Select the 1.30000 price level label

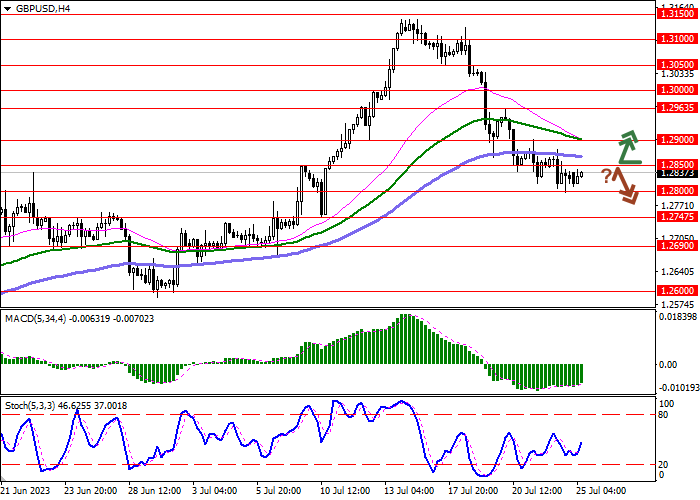pos(677,90)
